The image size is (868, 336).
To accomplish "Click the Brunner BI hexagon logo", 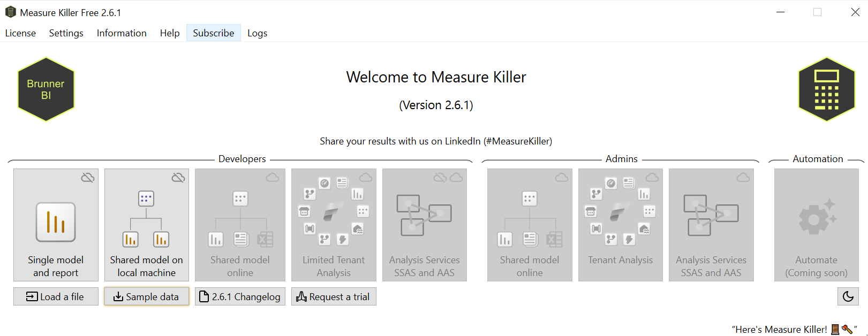I will click(x=46, y=89).
